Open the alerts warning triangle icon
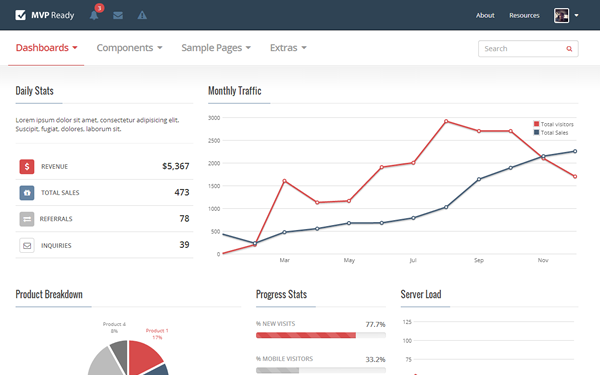This screenshot has height=375, width=600. pyautogui.click(x=142, y=15)
